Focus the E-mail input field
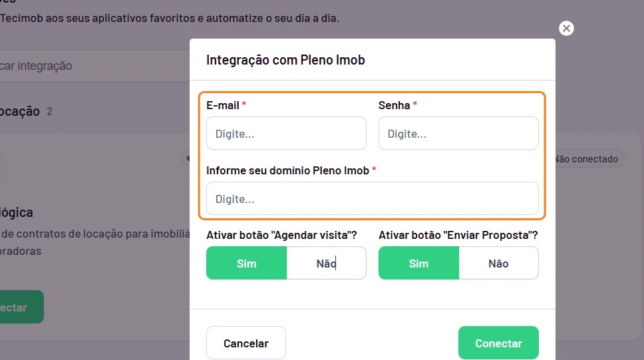Image resolution: width=644 pixels, height=360 pixels. (x=286, y=133)
